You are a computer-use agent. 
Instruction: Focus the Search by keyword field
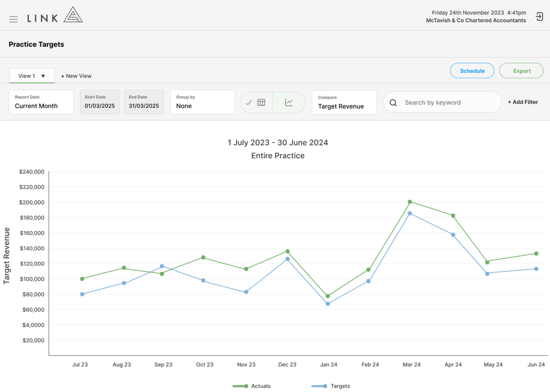(443, 102)
